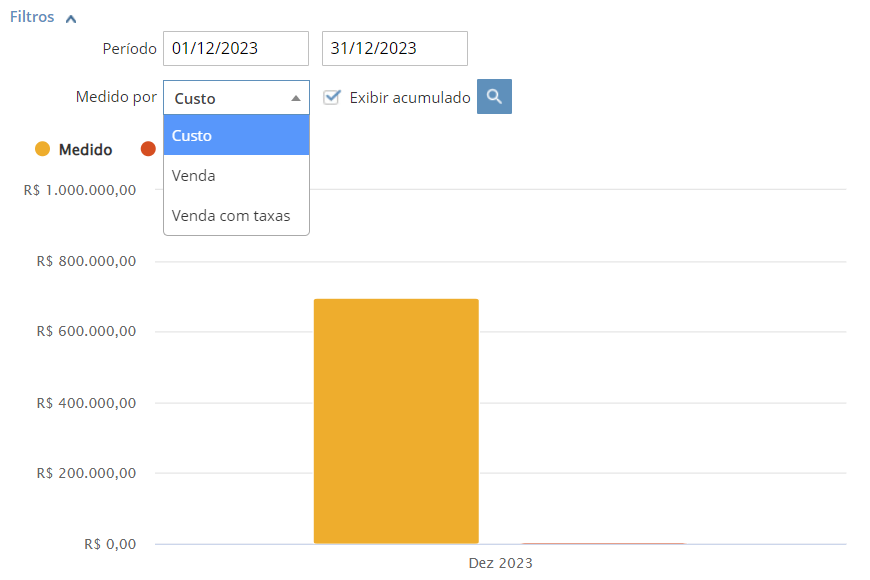Click the Medido por field label
This screenshot has height=580, width=870.
click(117, 97)
